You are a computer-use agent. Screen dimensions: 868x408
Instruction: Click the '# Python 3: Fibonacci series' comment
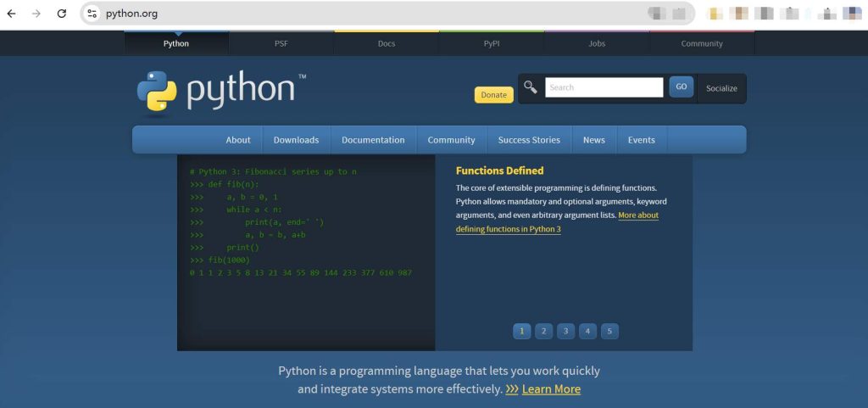pyautogui.click(x=273, y=171)
